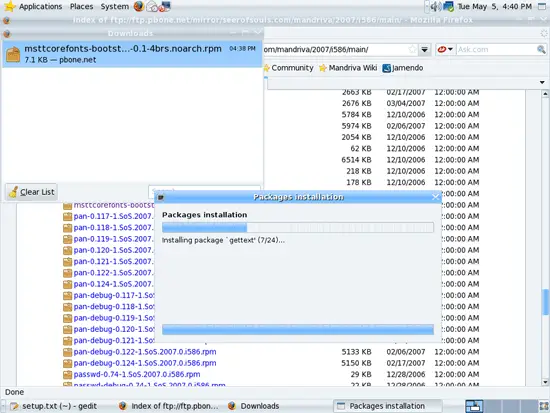Open the pan-0.119-1.SoS.2007 package link
550x413 pixels.
click(113, 239)
